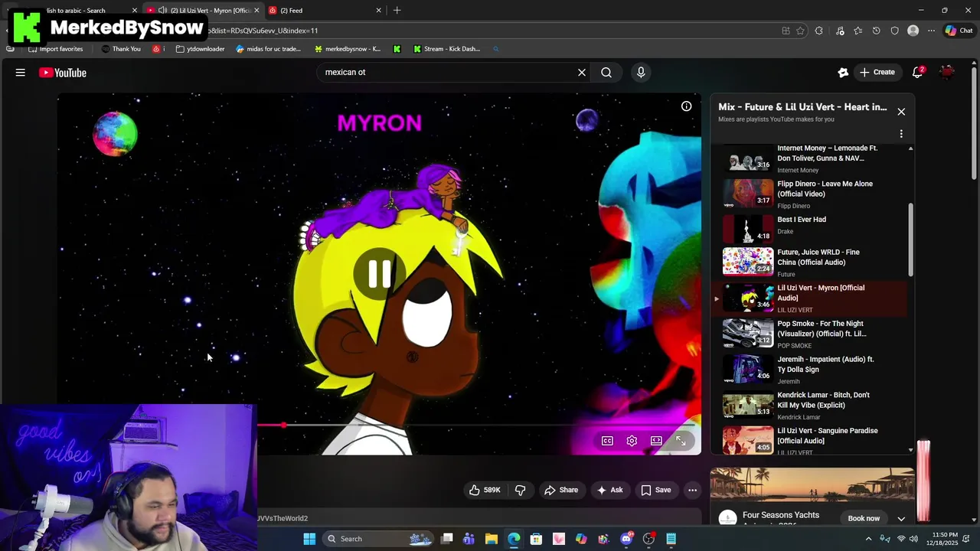The height and width of the screenshot is (551, 980).
Task: Open the 'ytdownloader' bookmark folder
Action: pyautogui.click(x=200, y=49)
